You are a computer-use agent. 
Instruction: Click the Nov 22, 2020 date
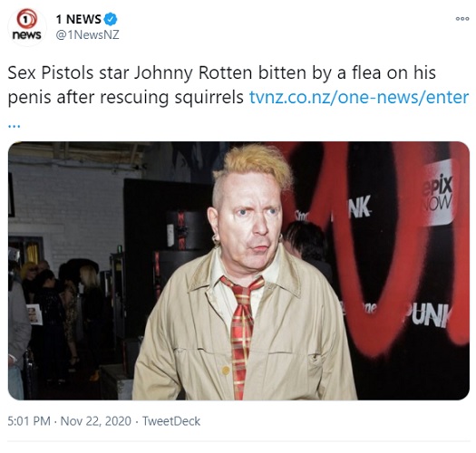pos(95,421)
